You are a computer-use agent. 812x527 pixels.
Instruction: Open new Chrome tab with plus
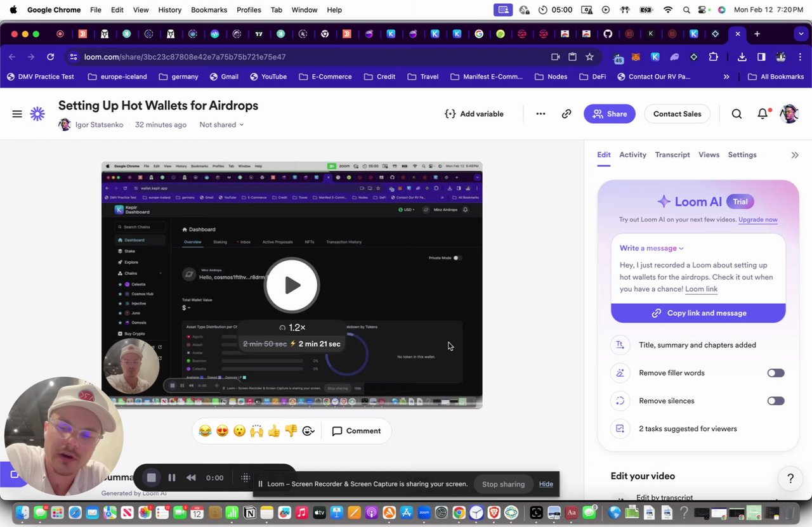point(757,34)
